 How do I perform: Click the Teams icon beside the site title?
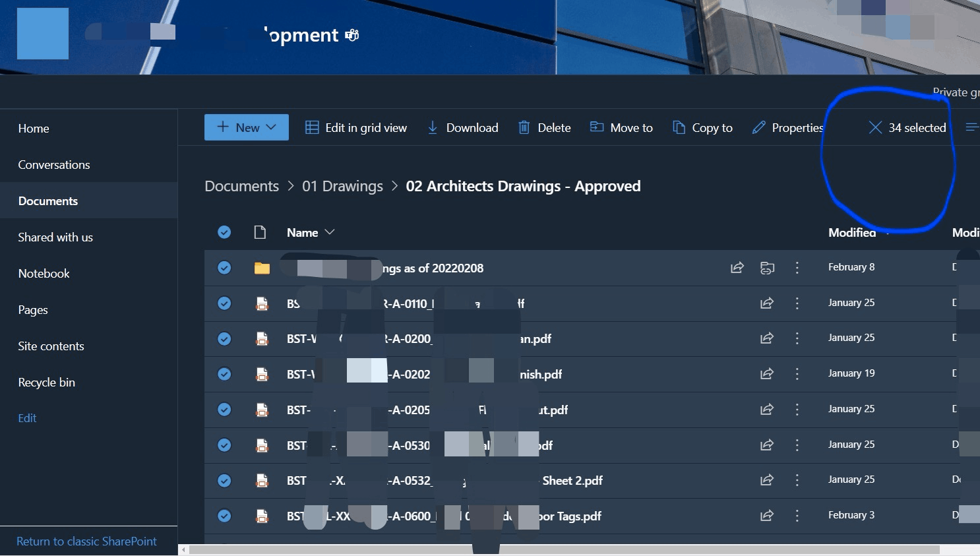click(353, 35)
